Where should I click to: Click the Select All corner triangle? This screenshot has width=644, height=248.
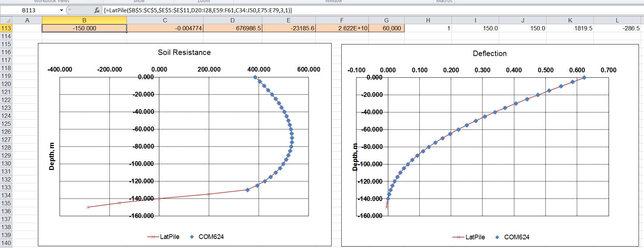tap(6, 20)
